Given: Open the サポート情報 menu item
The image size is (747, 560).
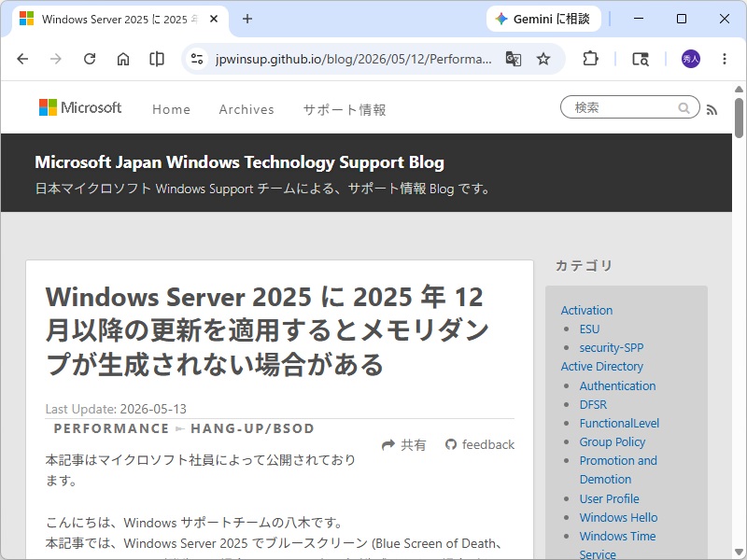Looking at the screenshot, I should pos(345,109).
